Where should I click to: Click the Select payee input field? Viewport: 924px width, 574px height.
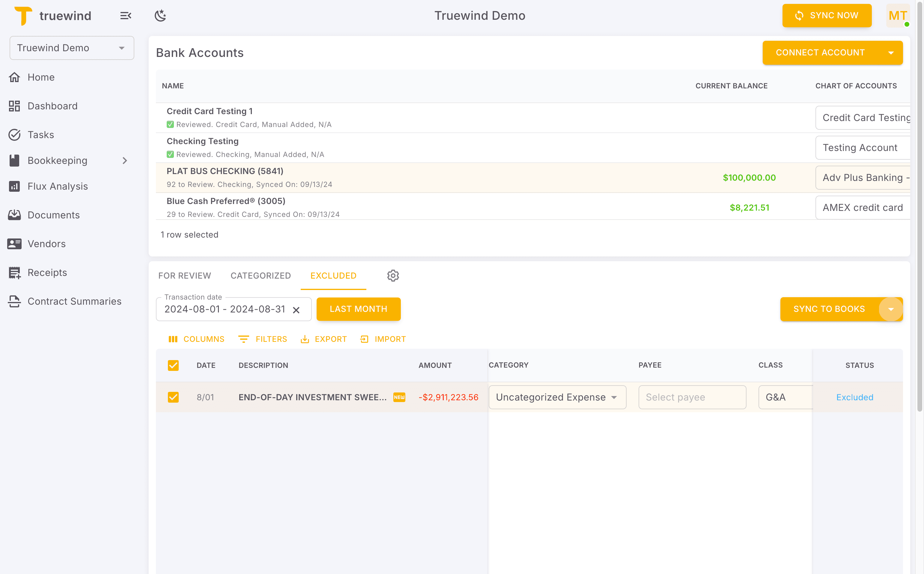point(692,397)
